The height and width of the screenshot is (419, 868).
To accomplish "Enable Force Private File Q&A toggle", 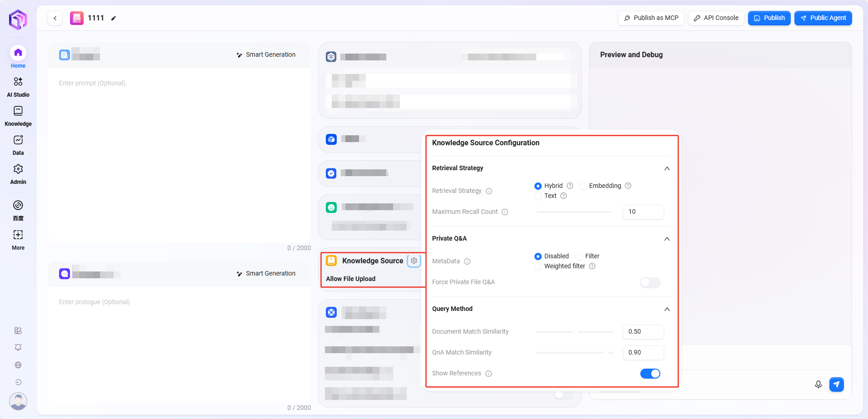I will [650, 282].
